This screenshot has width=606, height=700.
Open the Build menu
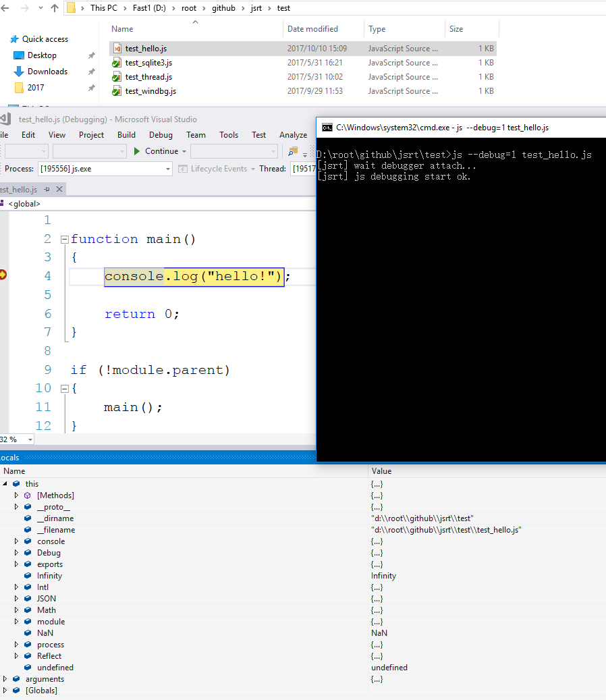pyautogui.click(x=126, y=135)
